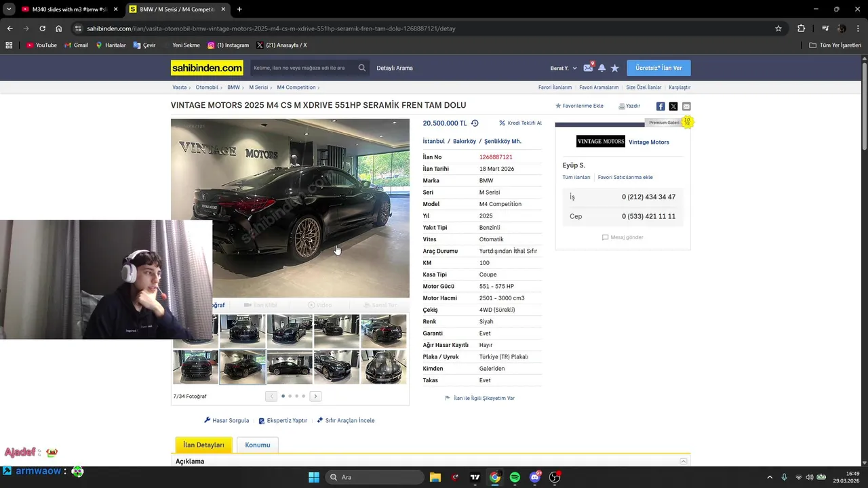
Task: Open OBS Studio from taskbar
Action: 555,477
